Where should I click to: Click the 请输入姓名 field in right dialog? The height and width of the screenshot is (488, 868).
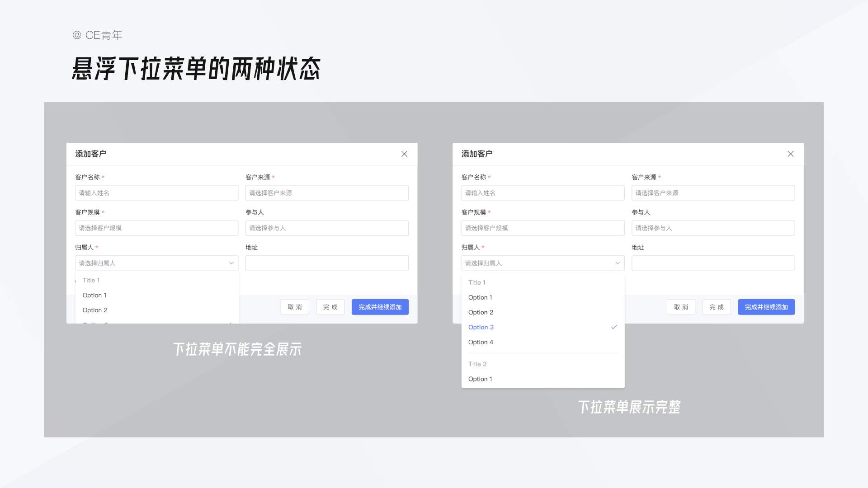(x=542, y=193)
